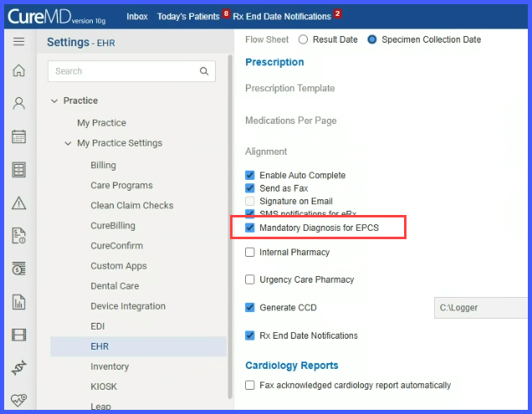Check the Internal Pharmacy checkbox
The image size is (532, 414).
(x=250, y=252)
